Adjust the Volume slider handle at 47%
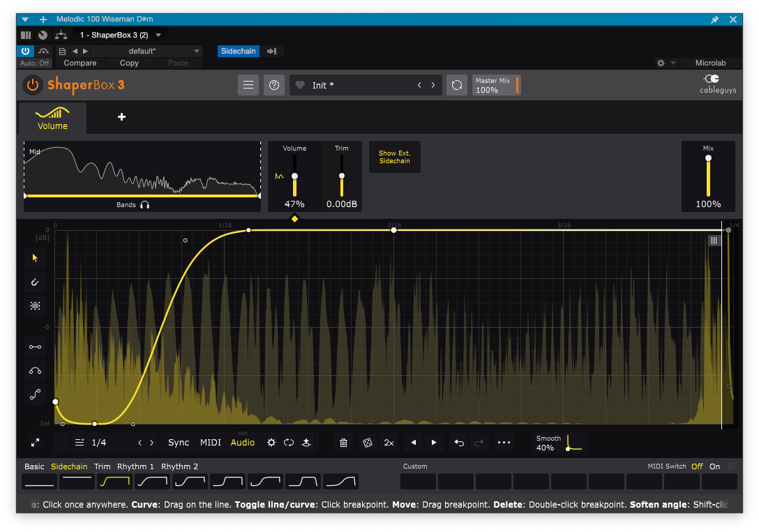The image size is (759, 532). 294,176
